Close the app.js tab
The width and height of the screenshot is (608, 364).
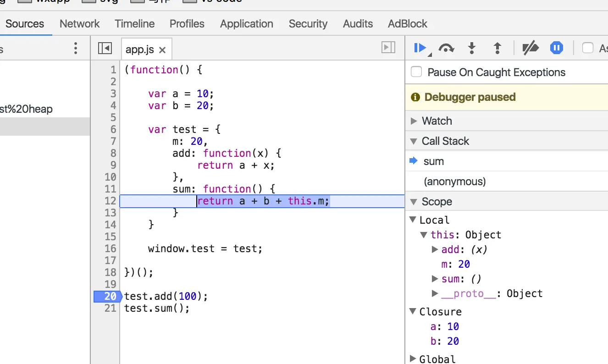[x=162, y=50]
